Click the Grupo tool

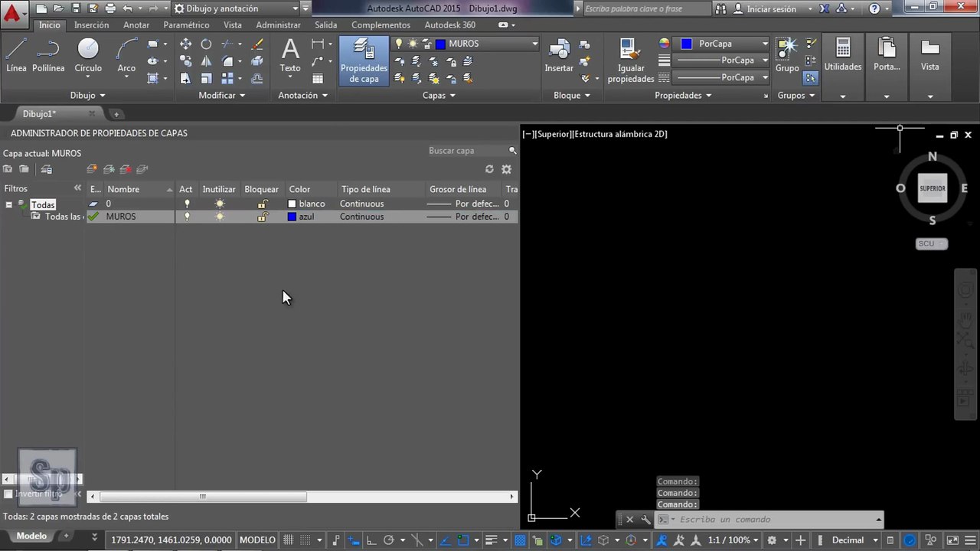coord(787,56)
